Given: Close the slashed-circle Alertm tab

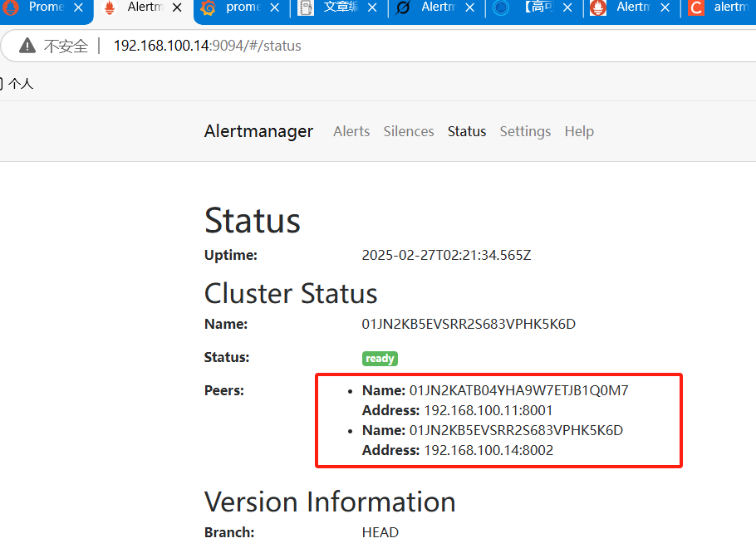Looking at the screenshot, I should coord(470,7).
